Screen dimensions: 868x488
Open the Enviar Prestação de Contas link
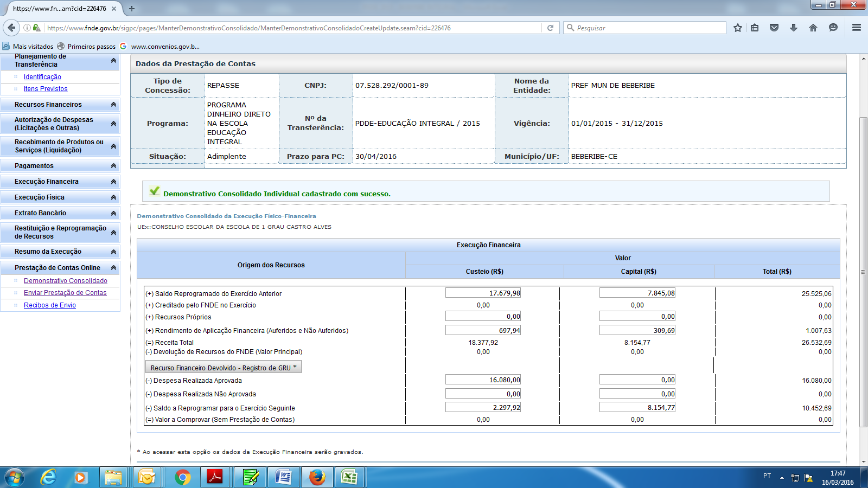(x=65, y=293)
